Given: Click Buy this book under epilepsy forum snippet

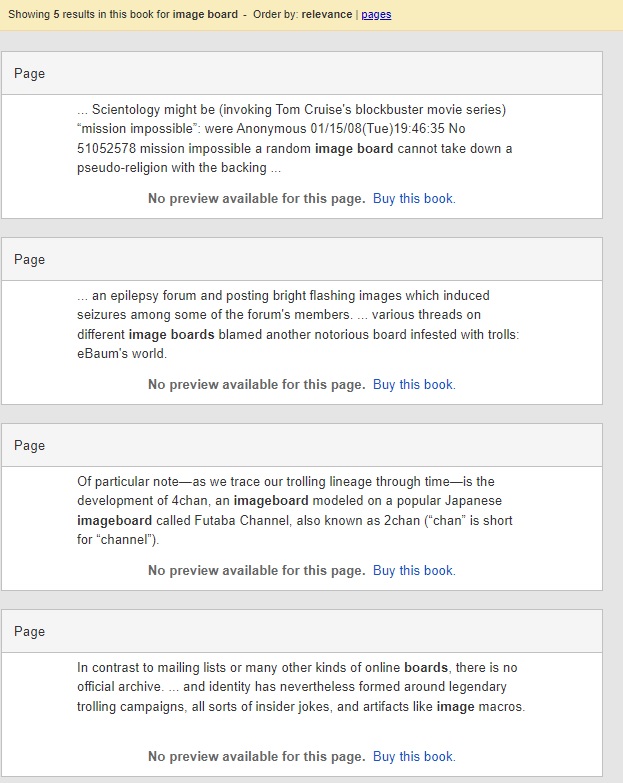Looking at the screenshot, I should click(x=414, y=384).
